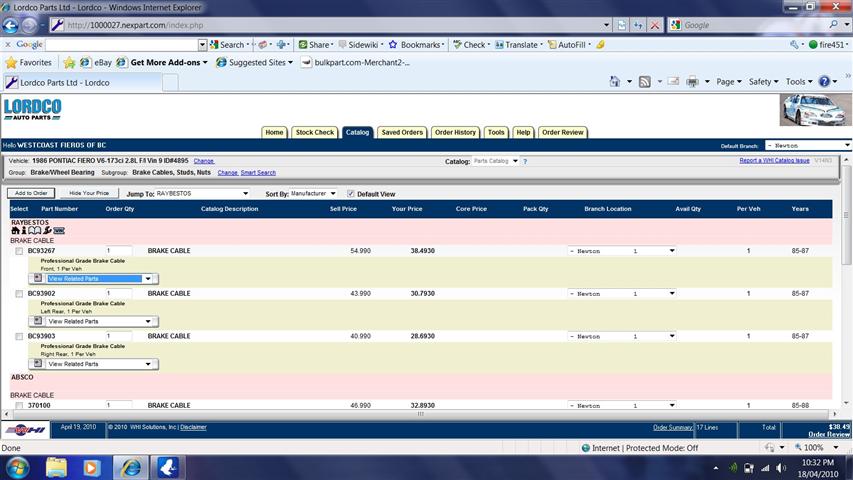This screenshot has width=853, height=480.
Task: Open branch location dropdown for BC93267
Action: pyautogui.click(x=622, y=251)
